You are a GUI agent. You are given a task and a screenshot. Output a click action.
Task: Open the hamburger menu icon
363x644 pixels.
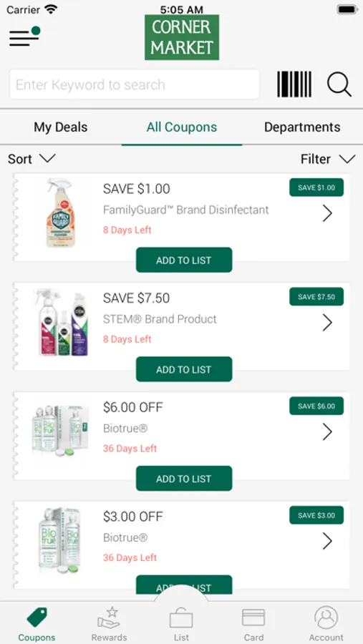coord(24,36)
